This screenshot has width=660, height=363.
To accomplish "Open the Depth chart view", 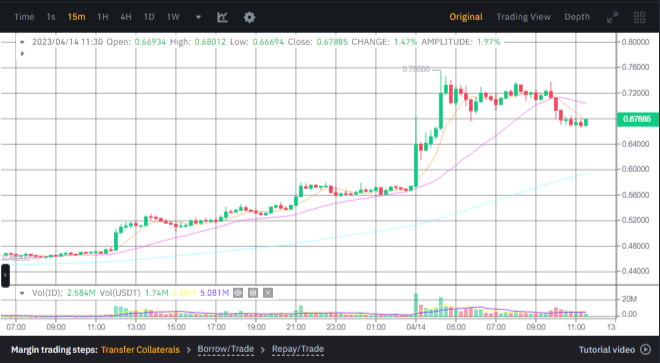I will click(x=577, y=17).
